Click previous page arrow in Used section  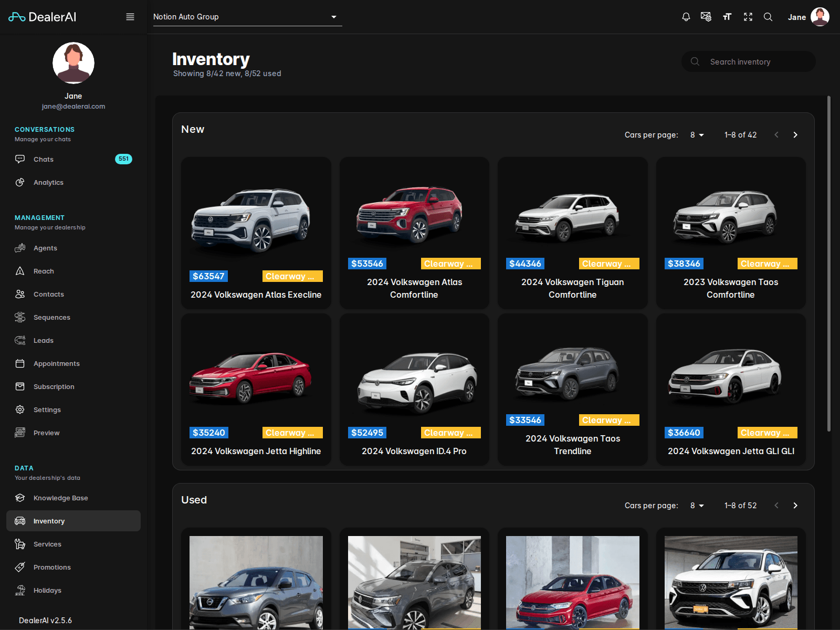[x=776, y=505]
